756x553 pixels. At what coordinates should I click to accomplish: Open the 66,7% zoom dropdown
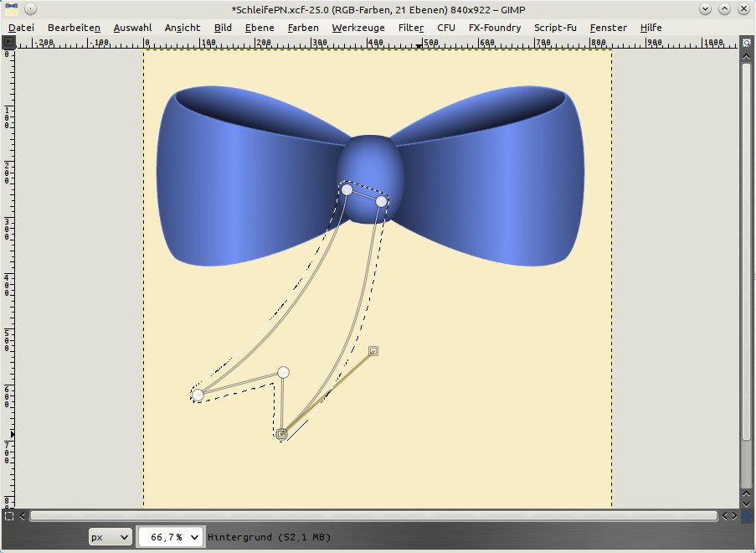click(x=170, y=537)
